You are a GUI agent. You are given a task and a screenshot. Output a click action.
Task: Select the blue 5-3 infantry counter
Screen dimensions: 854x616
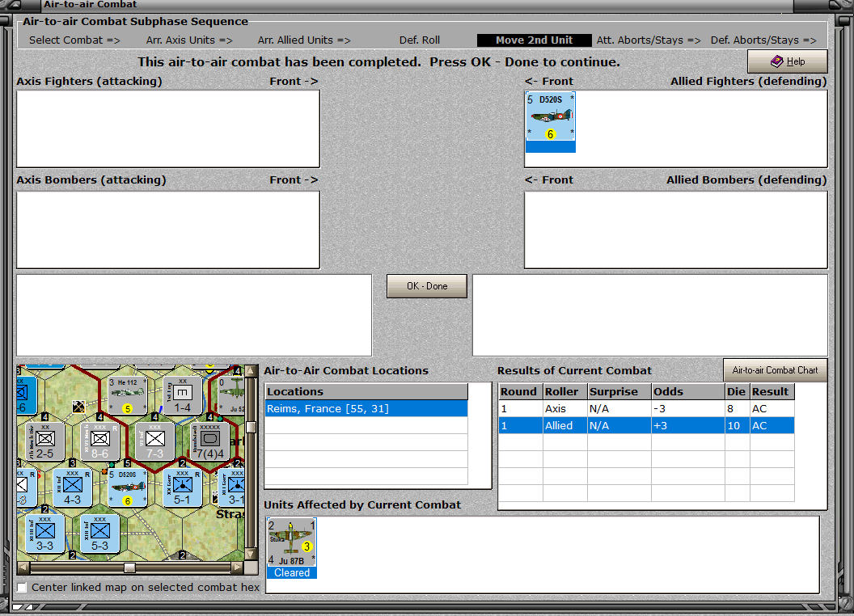coord(100,534)
